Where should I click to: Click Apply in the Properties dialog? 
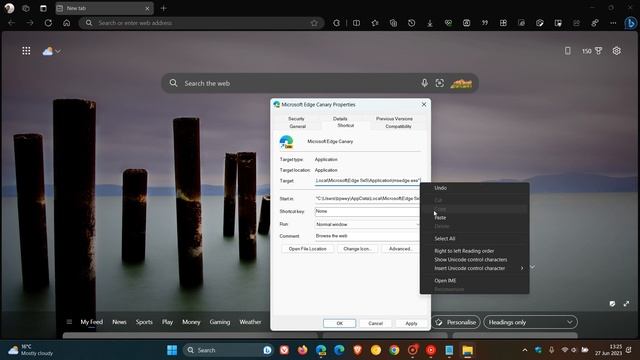[411, 323]
